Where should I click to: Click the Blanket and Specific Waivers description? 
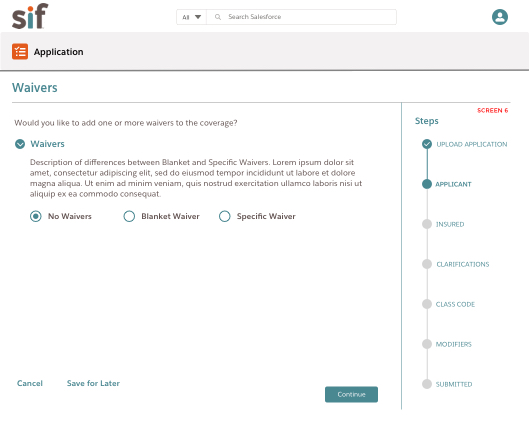tap(196, 178)
